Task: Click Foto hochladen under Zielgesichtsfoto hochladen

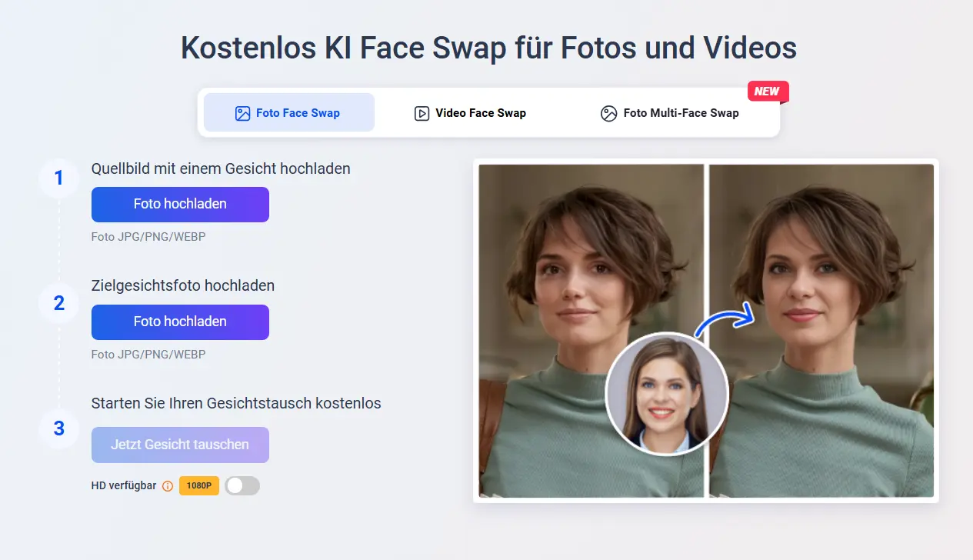Action: point(180,322)
